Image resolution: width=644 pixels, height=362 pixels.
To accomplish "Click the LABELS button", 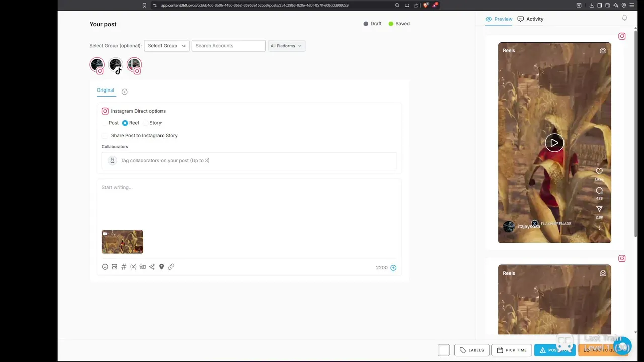I will [x=472, y=350].
